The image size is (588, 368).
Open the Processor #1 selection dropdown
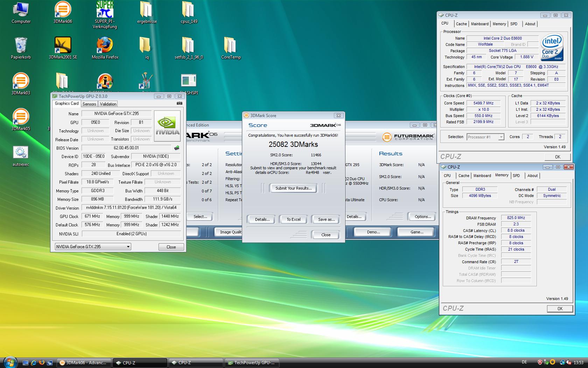point(485,137)
